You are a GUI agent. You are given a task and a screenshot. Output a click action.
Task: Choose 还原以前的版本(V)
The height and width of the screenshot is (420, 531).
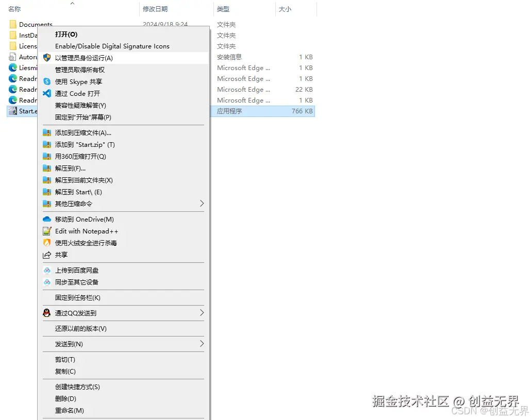coord(80,328)
